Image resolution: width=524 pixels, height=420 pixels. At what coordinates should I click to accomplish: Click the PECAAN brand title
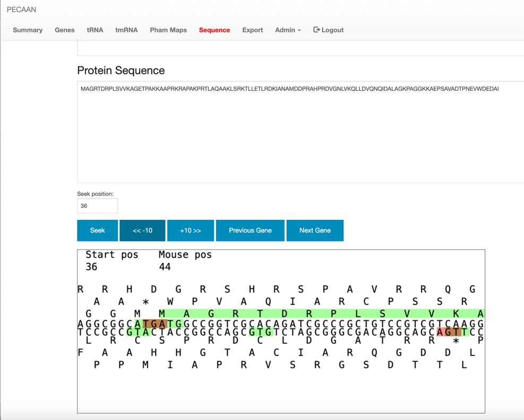pyautogui.click(x=22, y=10)
